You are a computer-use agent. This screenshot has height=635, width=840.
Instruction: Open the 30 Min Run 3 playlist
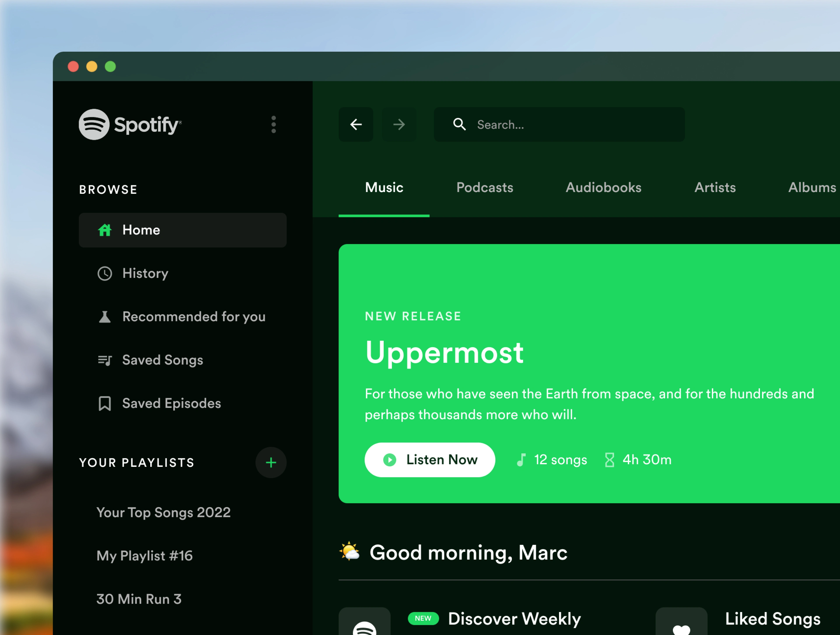tap(139, 599)
